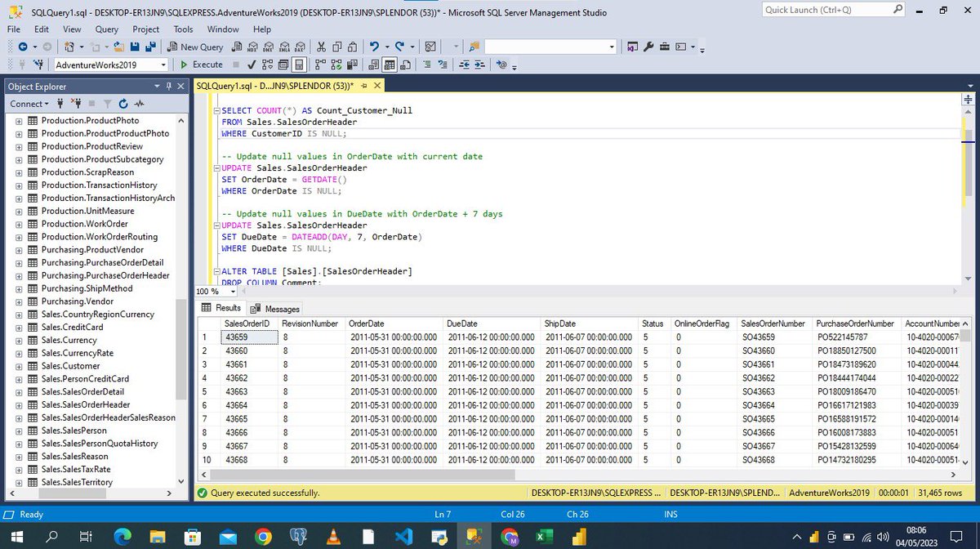Screen dimensions: 980x549
Task: Expand the Production.WorkOrder table node
Action: (19, 224)
